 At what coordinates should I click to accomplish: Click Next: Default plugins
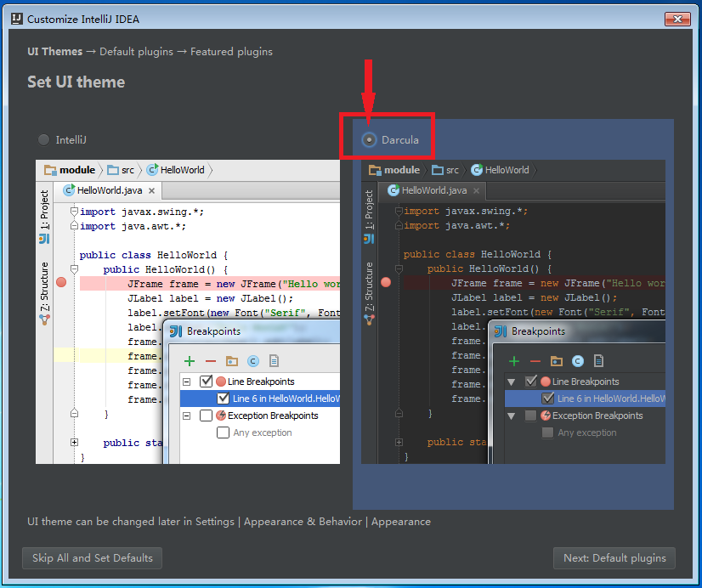(x=614, y=558)
